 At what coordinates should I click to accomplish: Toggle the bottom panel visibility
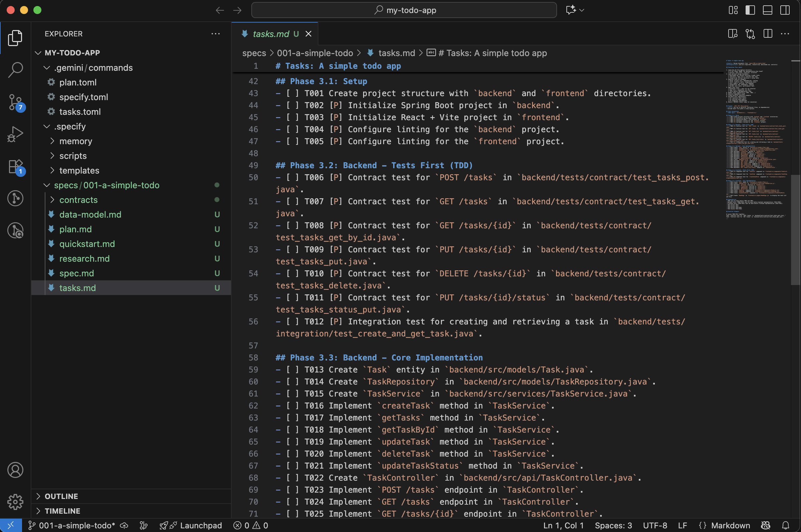click(x=767, y=10)
